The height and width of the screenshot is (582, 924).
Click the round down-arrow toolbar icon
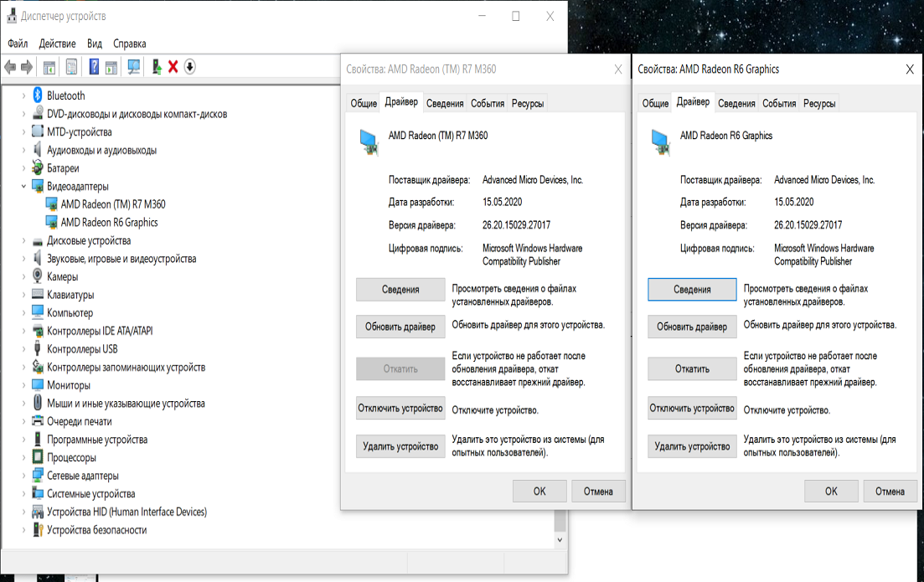click(190, 67)
